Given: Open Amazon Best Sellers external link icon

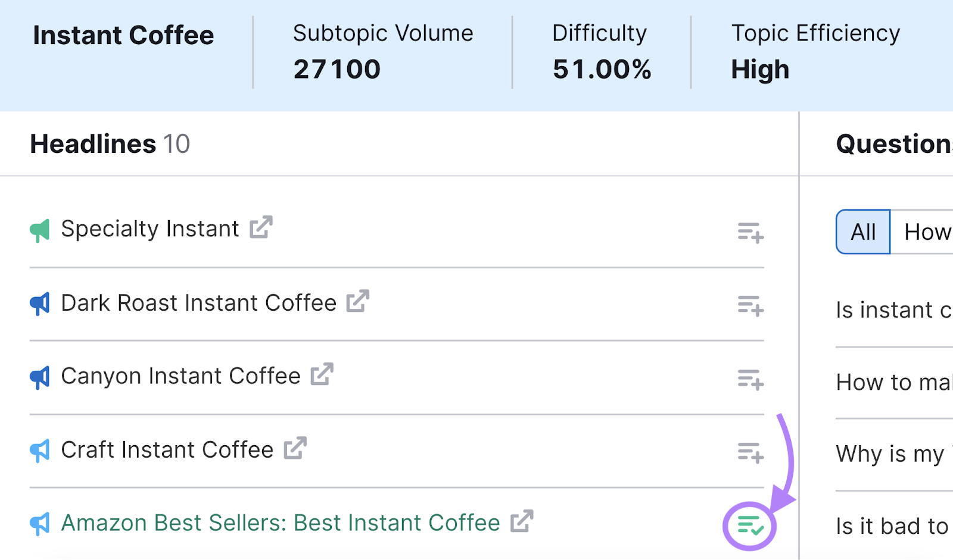Looking at the screenshot, I should [522, 521].
